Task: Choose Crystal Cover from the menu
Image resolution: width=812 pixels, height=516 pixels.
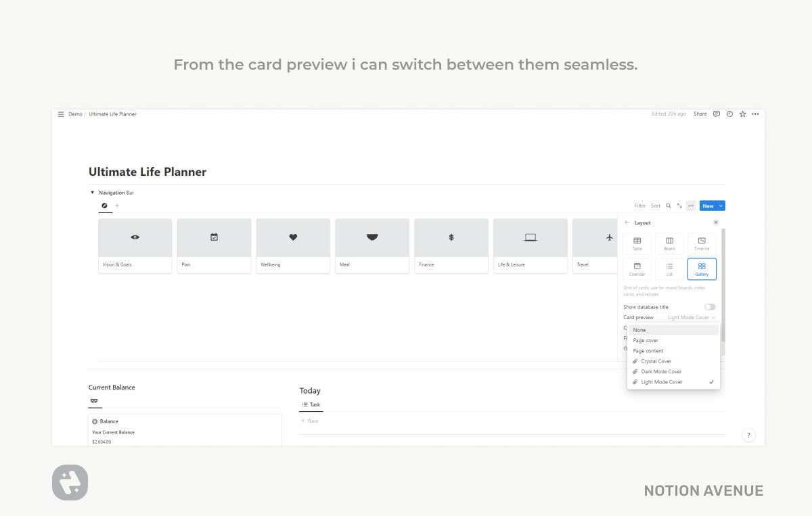Action: tap(656, 361)
